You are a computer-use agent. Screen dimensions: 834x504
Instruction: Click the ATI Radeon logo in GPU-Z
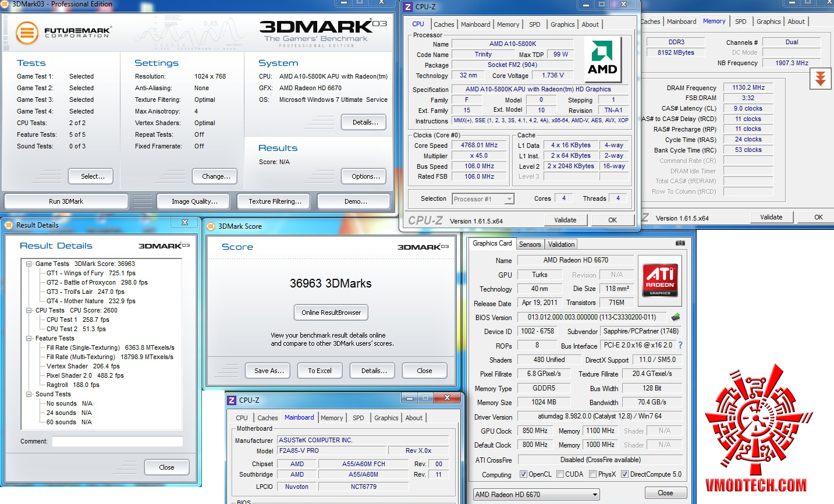[x=660, y=280]
